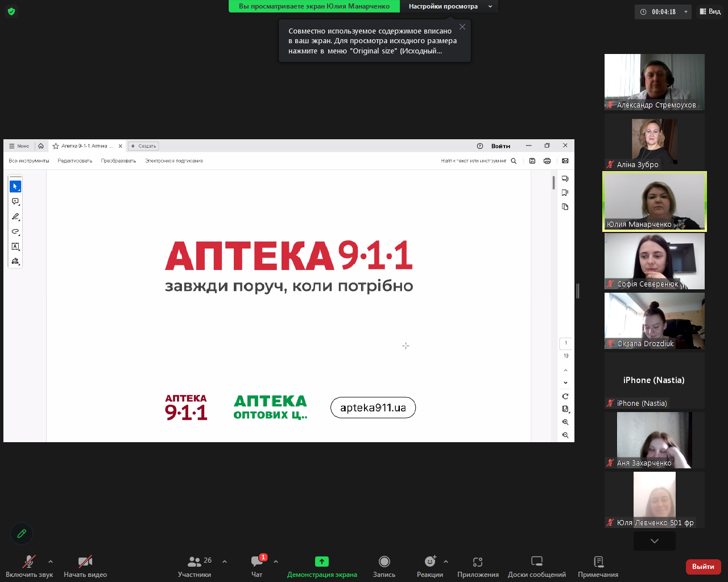
Task: Dismiss the shared content notification popup
Action: (x=462, y=27)
